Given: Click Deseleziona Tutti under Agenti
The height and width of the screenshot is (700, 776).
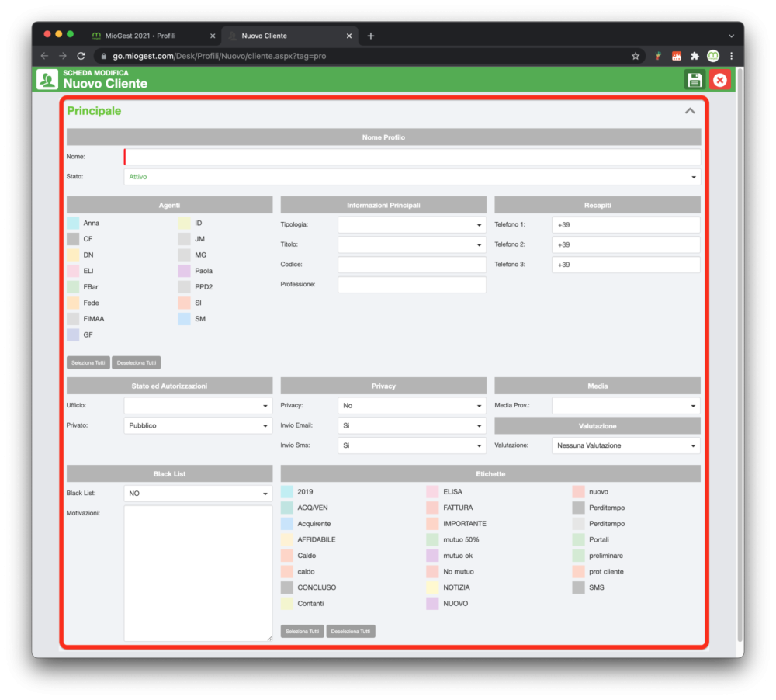Looking at the screenshot, I should pyautogui.click(x=136, y=363).
